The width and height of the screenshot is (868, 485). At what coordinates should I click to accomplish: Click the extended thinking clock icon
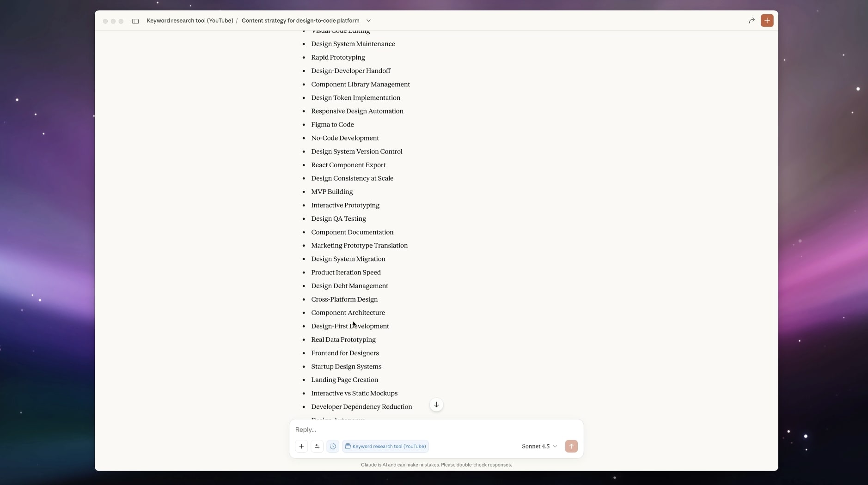(333, 446)
